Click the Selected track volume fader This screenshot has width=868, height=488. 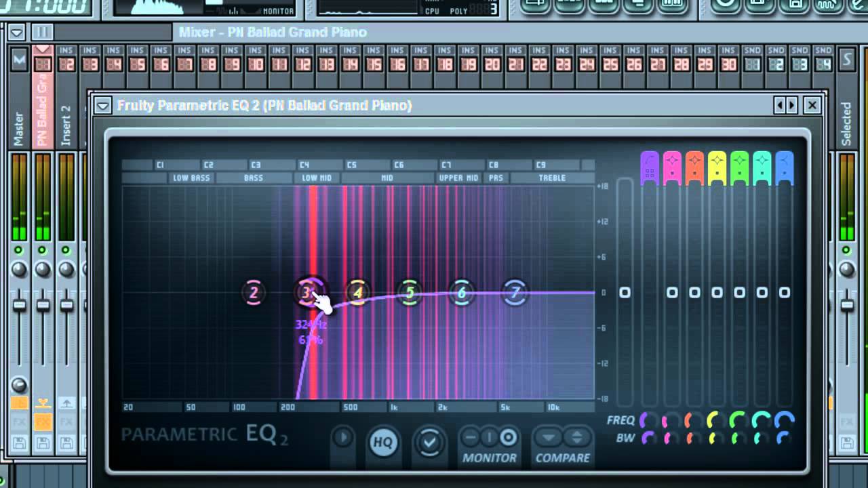point(846,306)
